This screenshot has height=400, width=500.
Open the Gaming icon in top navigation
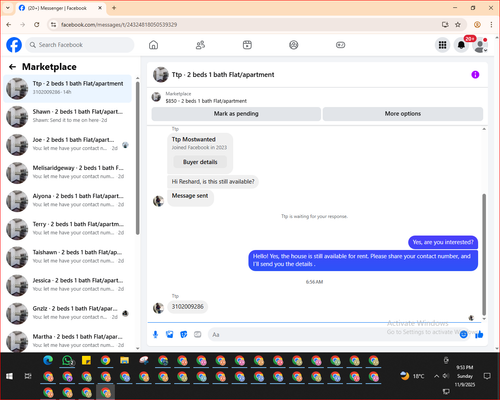(340, 45)
